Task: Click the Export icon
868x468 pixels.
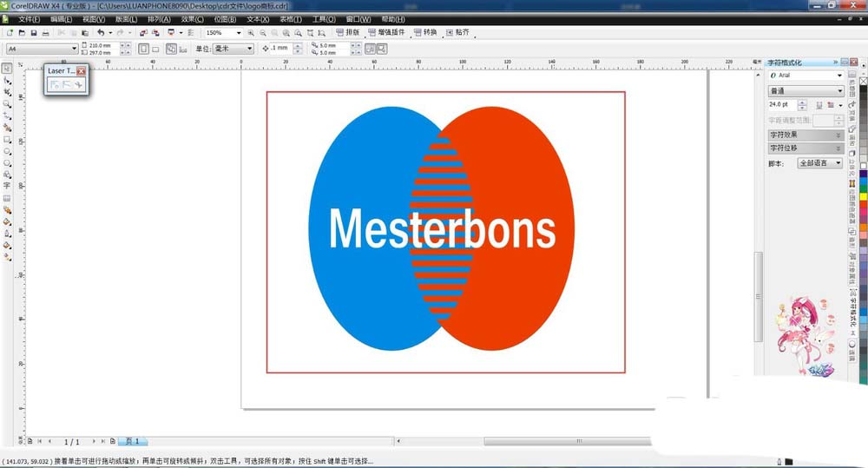Action: [x=155, y=33]
